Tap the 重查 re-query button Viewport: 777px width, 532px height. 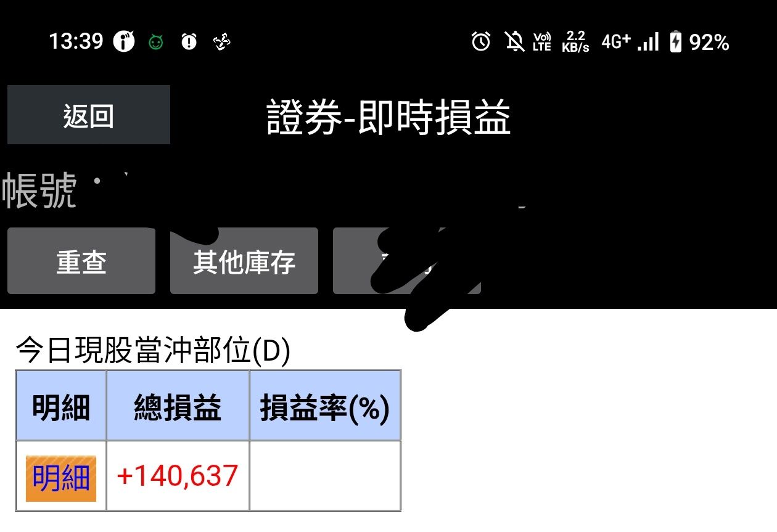tap(81, 261)
